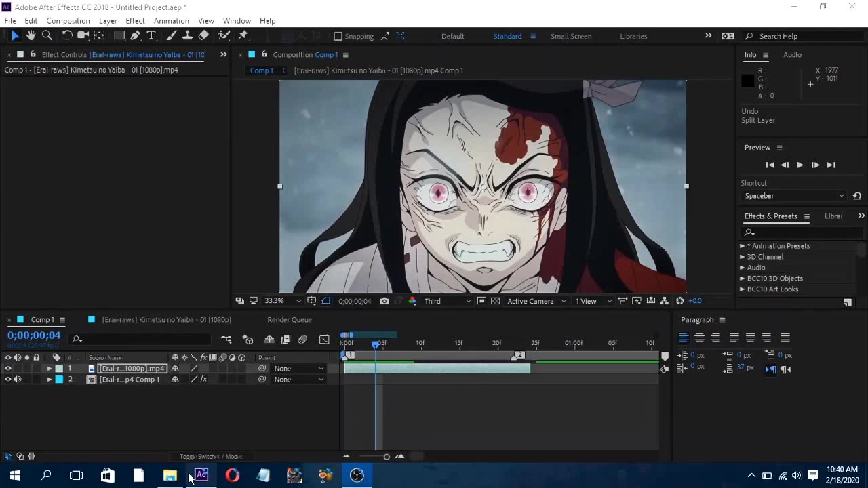Select the Eraser tool
Screen dimensions: 868x488
coord(203,36)
